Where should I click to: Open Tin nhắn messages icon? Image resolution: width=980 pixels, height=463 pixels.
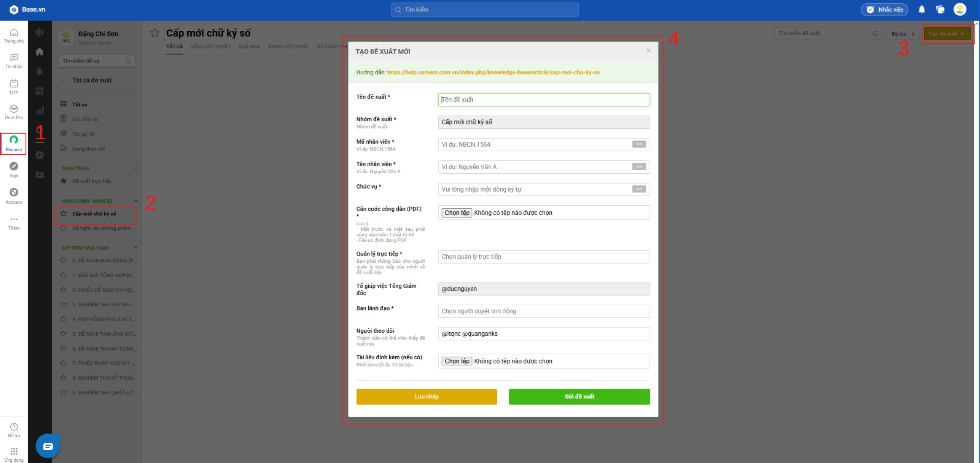[x=14, y=60]
